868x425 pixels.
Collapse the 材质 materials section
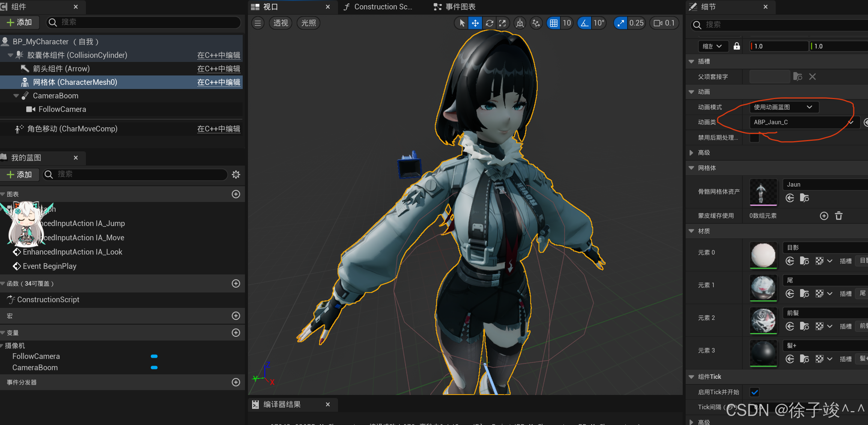click(691, 231)
